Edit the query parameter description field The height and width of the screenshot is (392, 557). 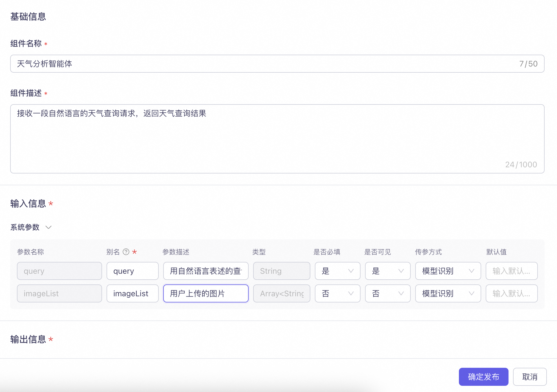coord(206,271)
